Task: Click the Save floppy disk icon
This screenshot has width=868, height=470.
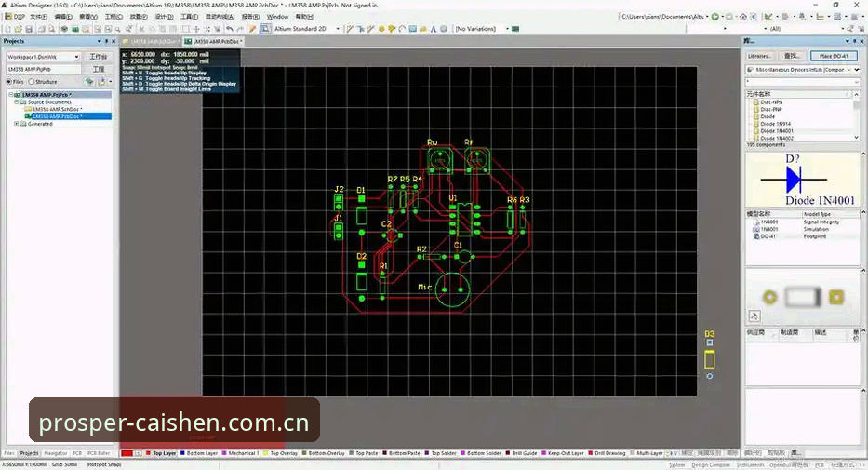Action: pyautogui.click(x=29, y=28)
